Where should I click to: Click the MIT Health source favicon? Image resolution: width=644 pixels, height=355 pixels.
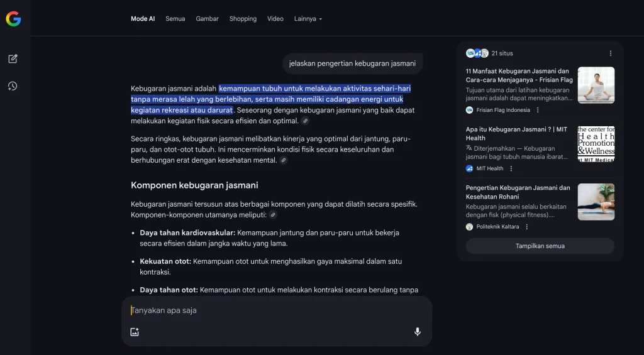[x=469, y=168]
